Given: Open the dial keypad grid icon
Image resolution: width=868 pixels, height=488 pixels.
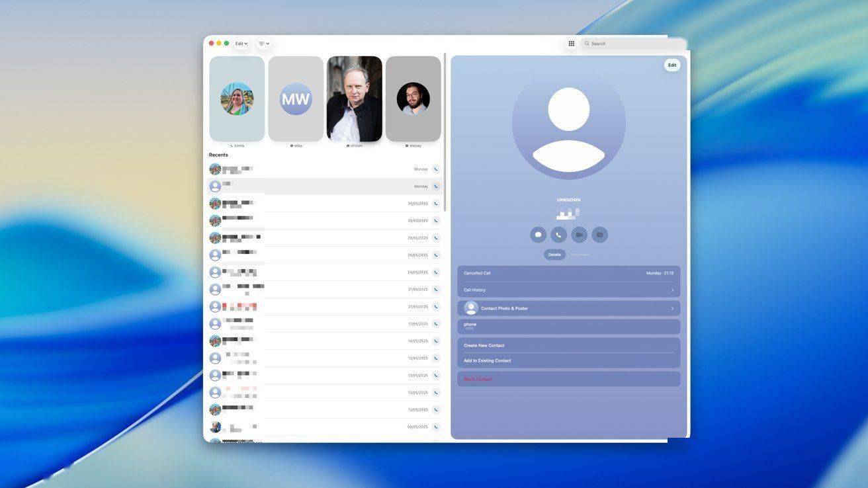Looking at the screenshot, I should [571, 44].
